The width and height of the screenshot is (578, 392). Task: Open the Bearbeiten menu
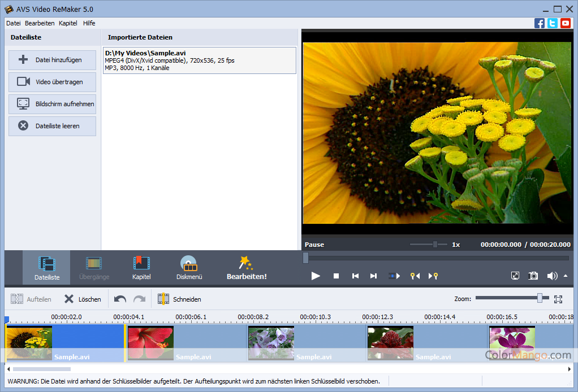(40, 23)
